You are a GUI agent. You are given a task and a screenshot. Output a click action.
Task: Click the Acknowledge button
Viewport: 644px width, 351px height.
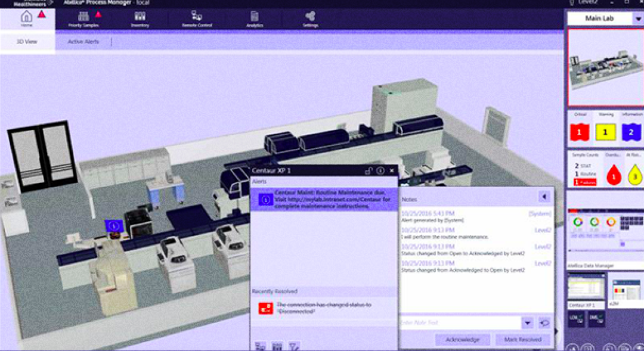tap(462, 340)
